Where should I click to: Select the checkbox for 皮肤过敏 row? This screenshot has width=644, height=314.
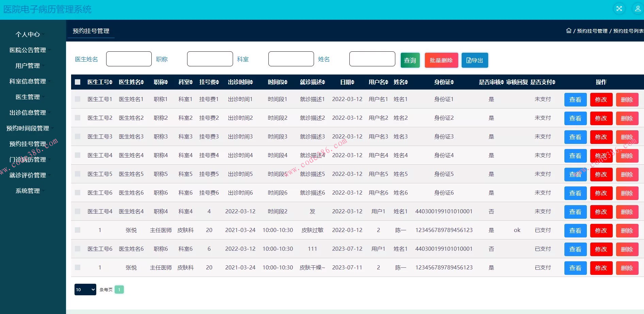coord(78,230)
